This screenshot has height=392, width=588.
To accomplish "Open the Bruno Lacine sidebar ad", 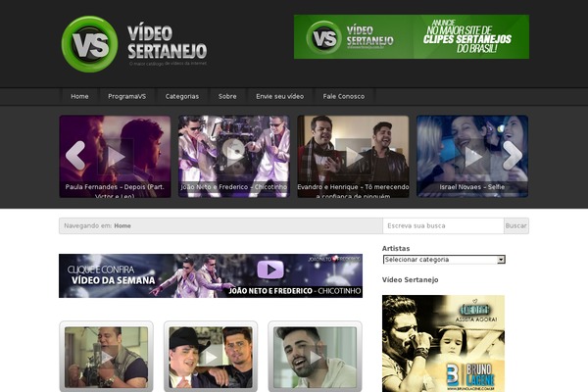I will click(x=442, y=343).
